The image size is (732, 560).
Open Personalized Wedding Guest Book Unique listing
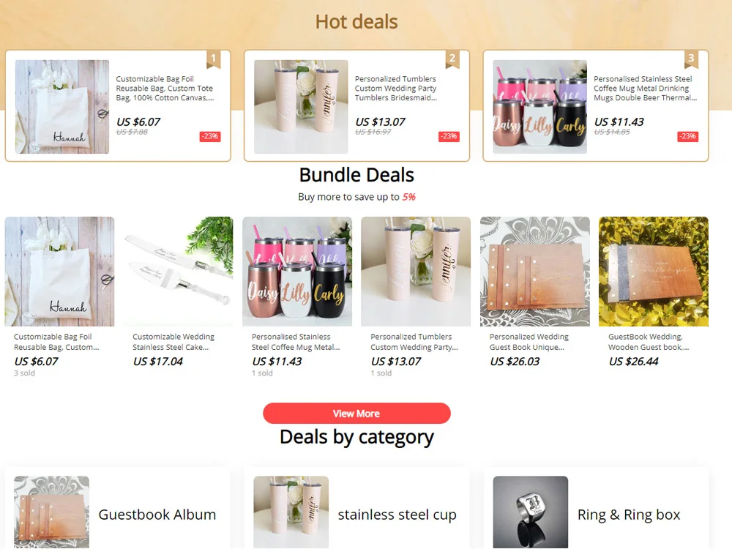(529, 342)
